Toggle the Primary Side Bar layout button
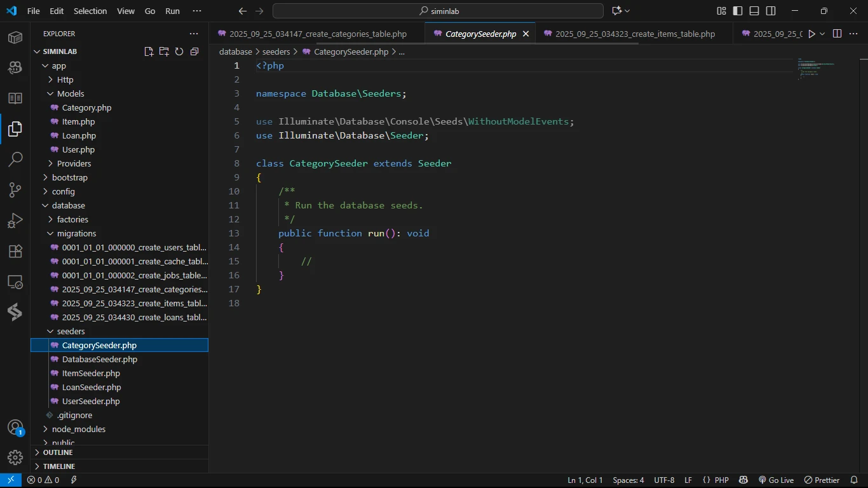Viewport: 868px width, 488px height. click(738, 11)
